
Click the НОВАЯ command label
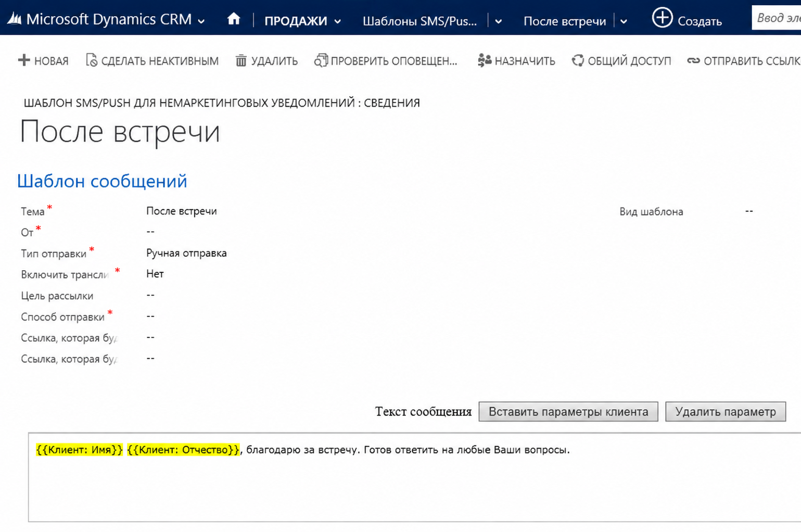point(51,61)
